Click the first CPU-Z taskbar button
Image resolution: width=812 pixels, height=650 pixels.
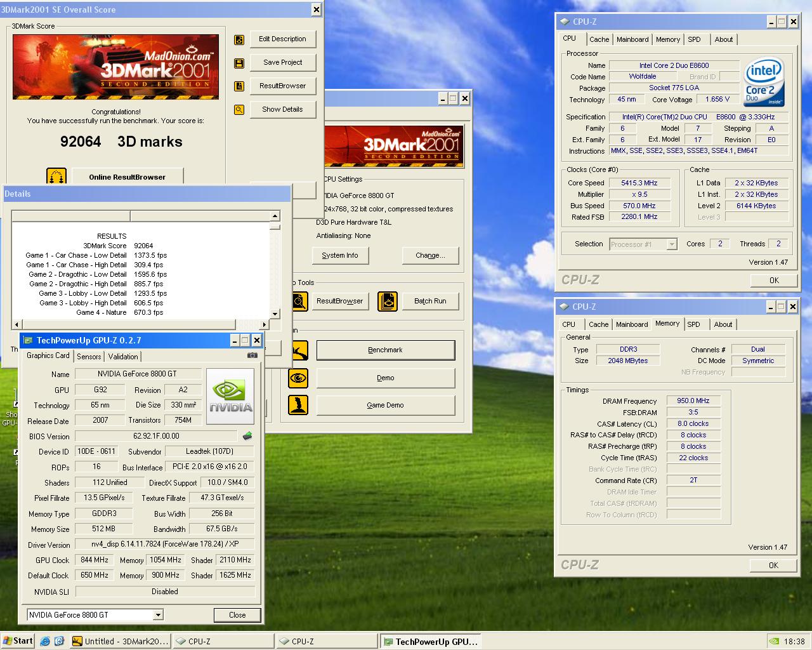coord(223,642)
